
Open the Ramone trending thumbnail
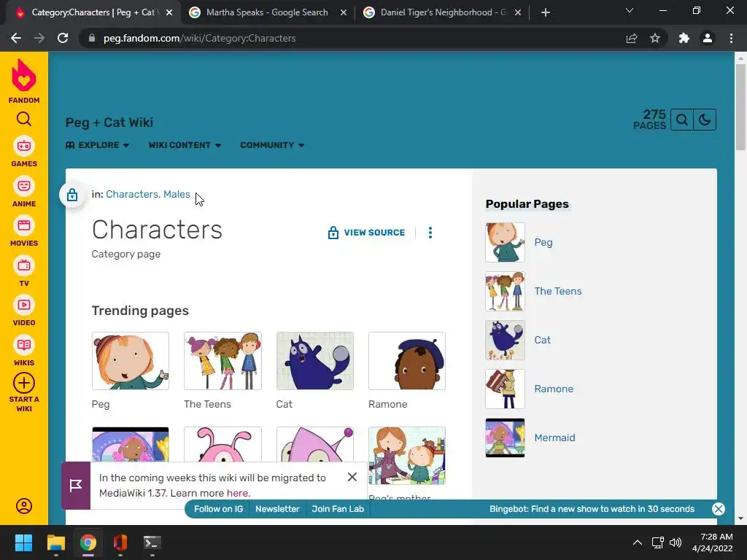[x=407, y=361]
